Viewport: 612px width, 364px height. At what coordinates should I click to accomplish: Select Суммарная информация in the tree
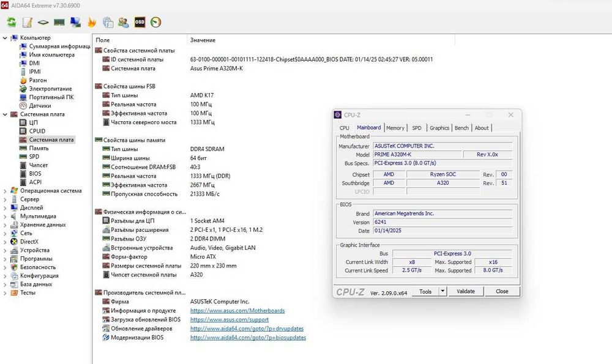pos(59,46)
